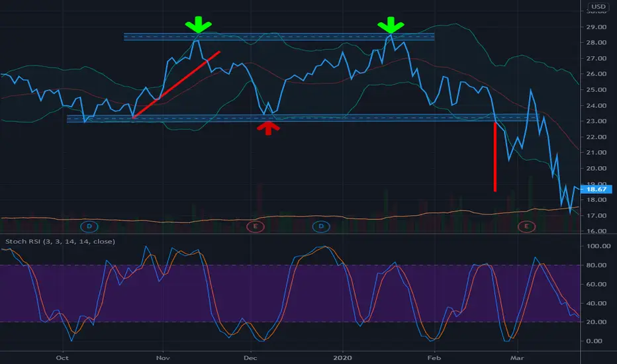Click the 28.00 price axis label
This screenshot has width=617, height=364.
point(596,42)
